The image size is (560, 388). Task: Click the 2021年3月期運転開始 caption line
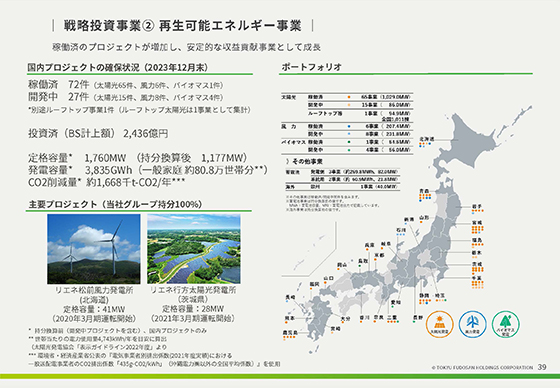(x=193, y=318)
